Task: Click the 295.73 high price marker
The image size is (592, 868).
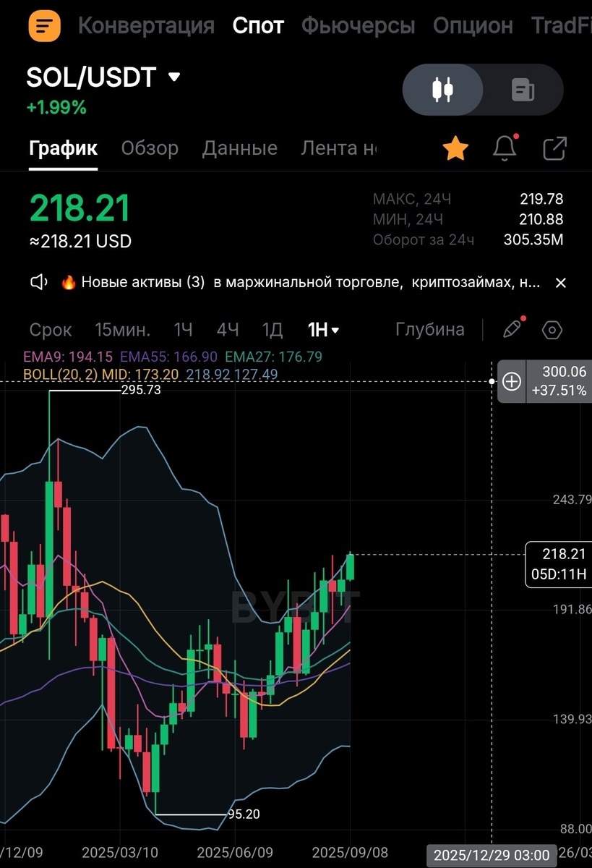Action: [142, 390]
